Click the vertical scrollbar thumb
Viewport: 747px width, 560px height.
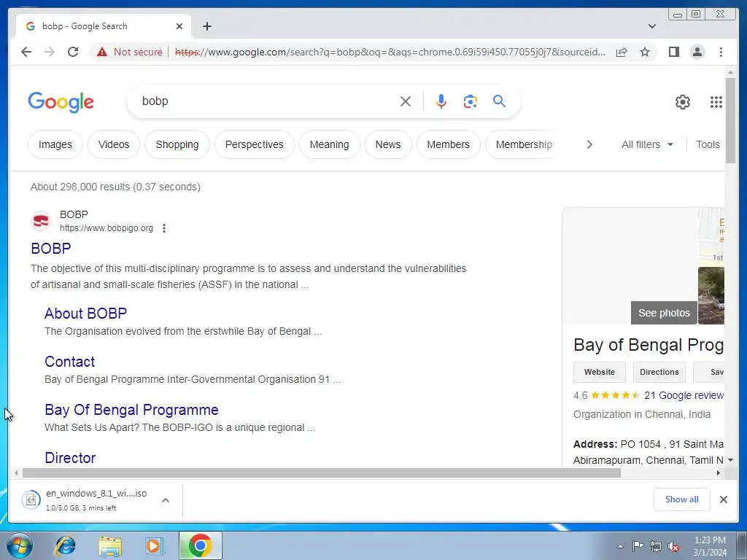pyautogui.click(x=730, y=120)
